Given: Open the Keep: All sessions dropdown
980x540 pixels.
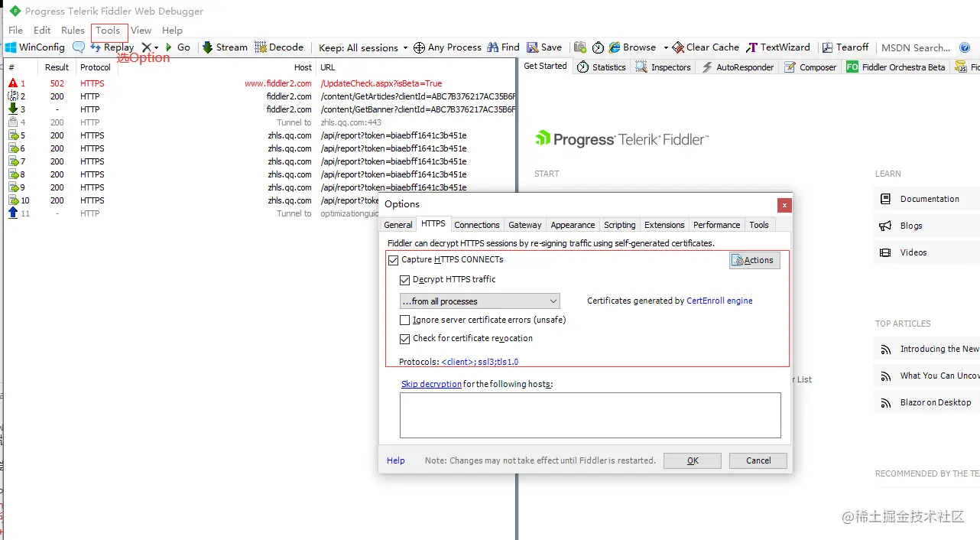Looking at the screenshot, I should coord(363,47).
